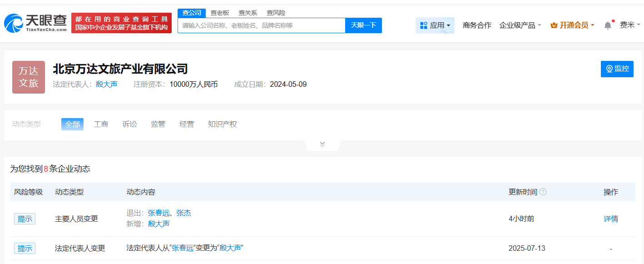
Task: Click the 10000万人民币 registered capital value
Action: click(194, 85)
